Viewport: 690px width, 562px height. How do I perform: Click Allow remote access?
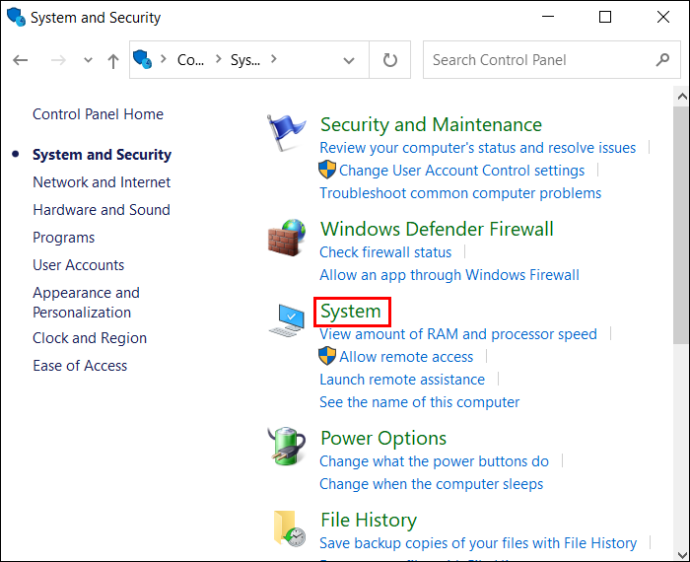coord(406,357)
